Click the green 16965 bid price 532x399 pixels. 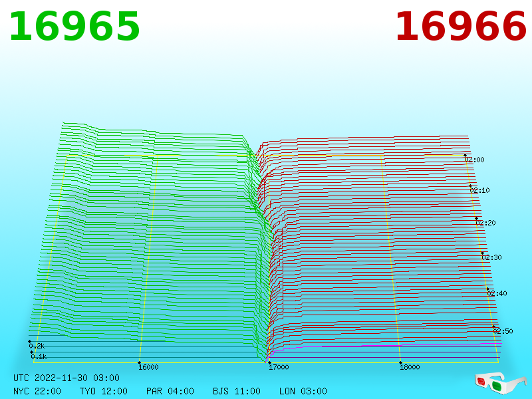74,26
